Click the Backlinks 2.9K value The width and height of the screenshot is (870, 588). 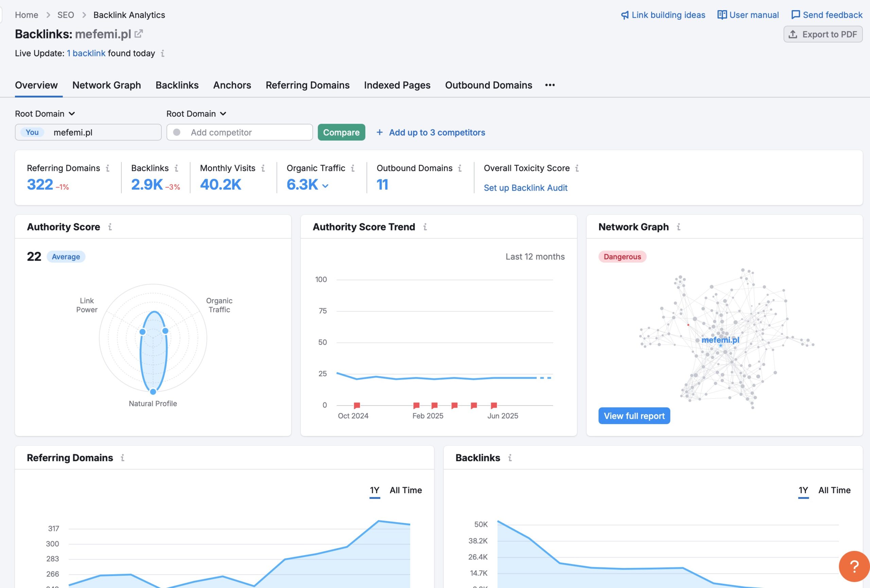[x=147, y=185]
